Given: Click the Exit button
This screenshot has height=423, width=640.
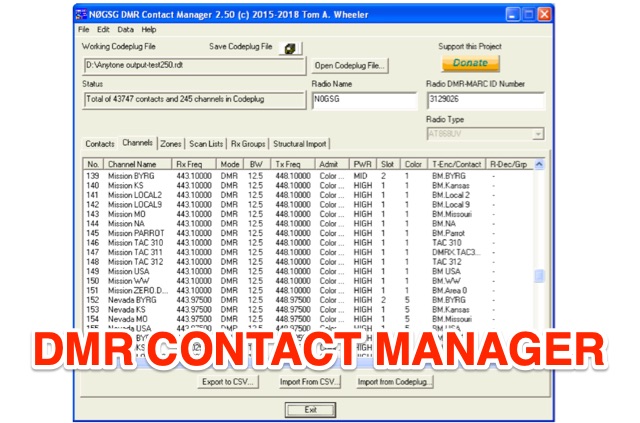Looking at the screenshot, I should tap(310, 410).
